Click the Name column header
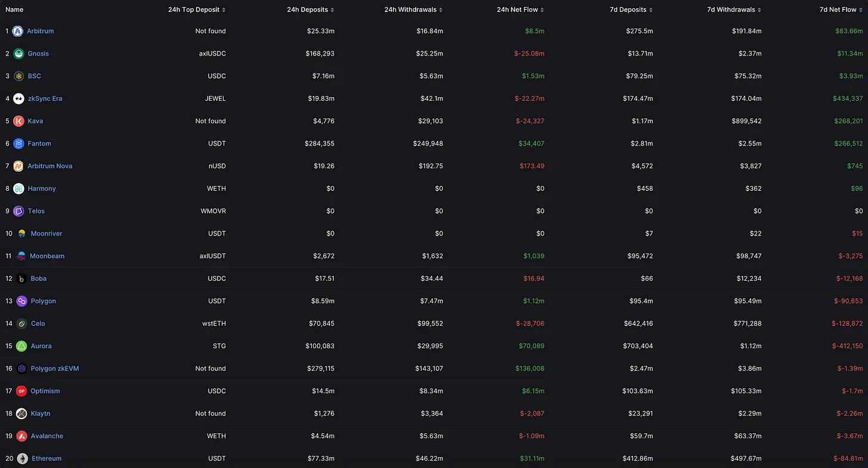 point(14,10)
